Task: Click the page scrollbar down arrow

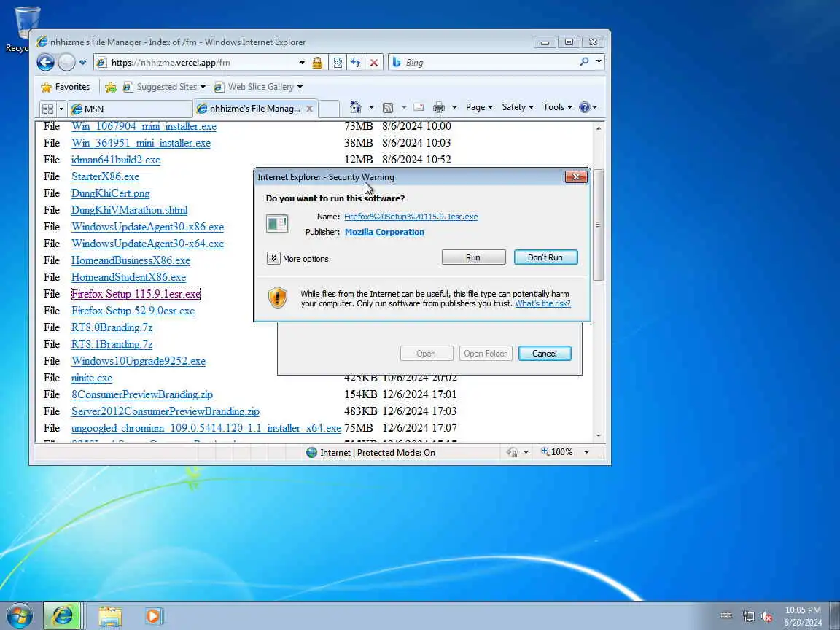Action: click(599, 435)
